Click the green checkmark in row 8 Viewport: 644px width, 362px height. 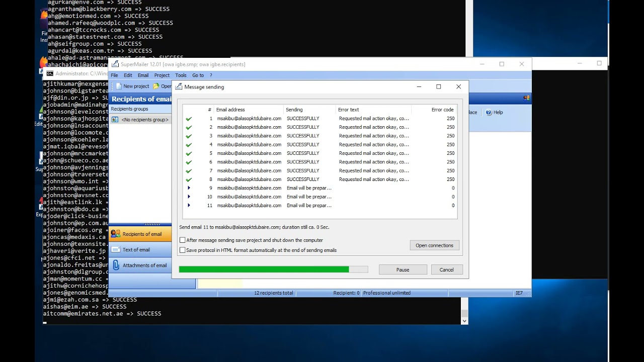tap(189, 179)
